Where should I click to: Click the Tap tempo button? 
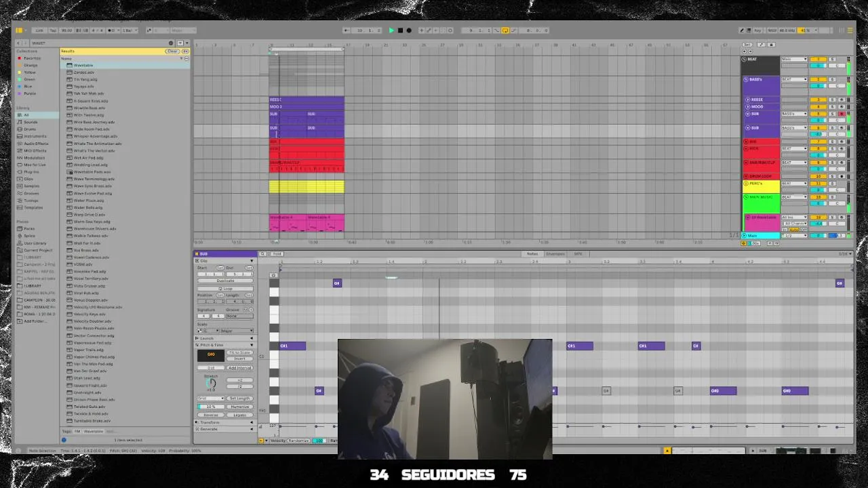pyautogui.click(x=52, y=30)
